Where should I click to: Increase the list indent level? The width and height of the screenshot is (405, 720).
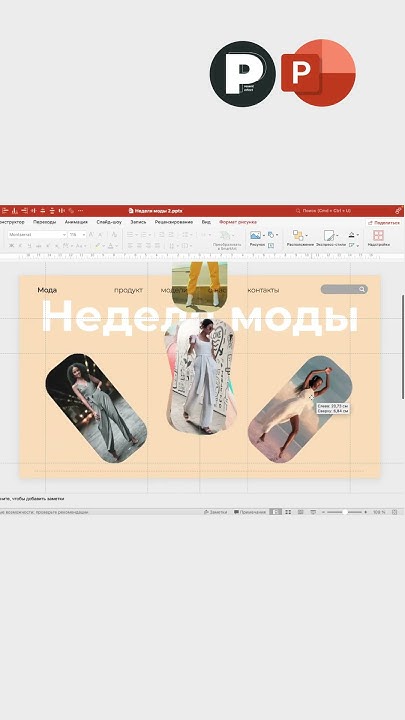(171, 235)
